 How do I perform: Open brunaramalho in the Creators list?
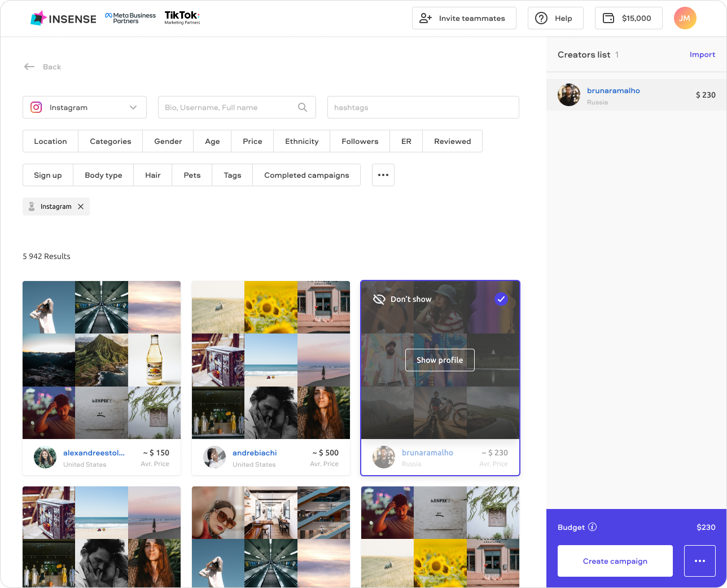(614, 90)
